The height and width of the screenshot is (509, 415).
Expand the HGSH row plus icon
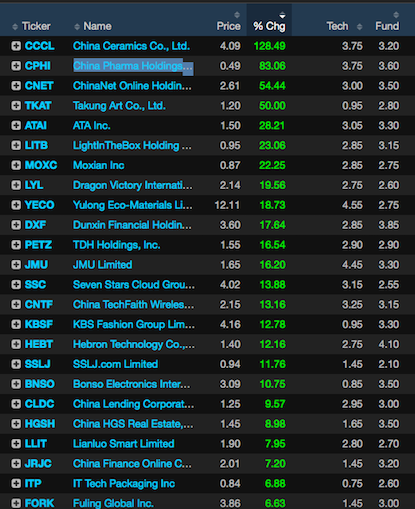16,424
